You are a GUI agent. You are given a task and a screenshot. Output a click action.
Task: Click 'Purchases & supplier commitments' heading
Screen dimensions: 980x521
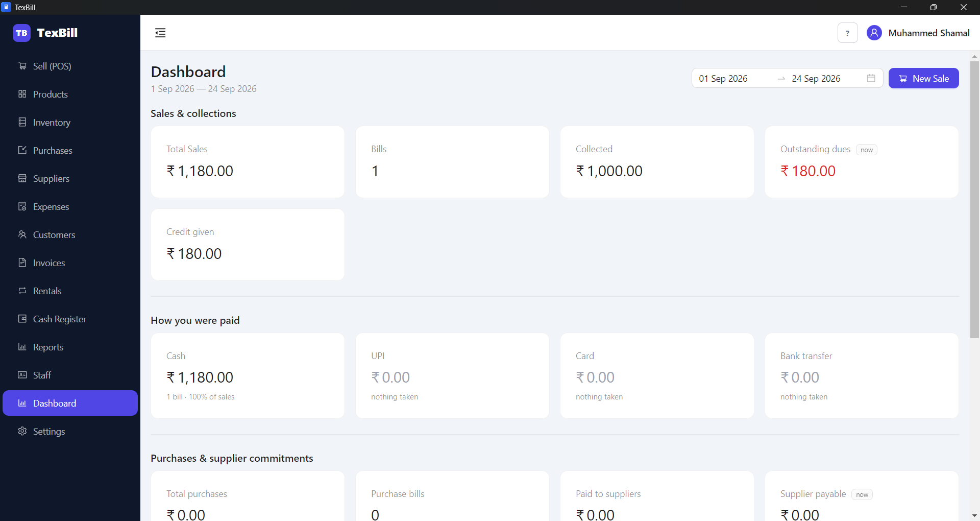click(x=232, y=458)
